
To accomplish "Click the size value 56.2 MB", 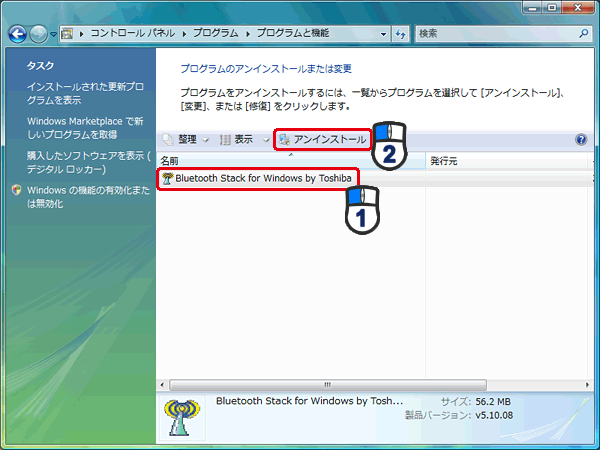I will 493,402.
